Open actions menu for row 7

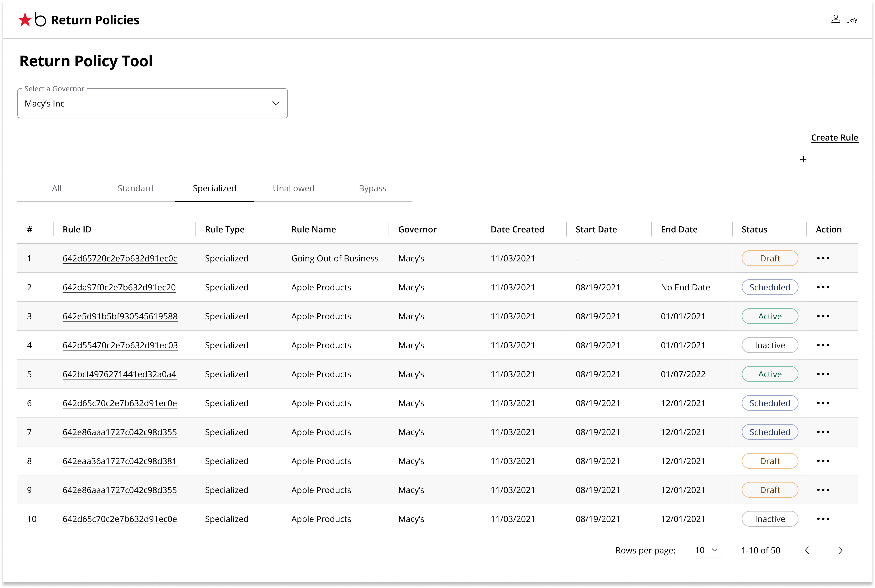tap(823, 432)
